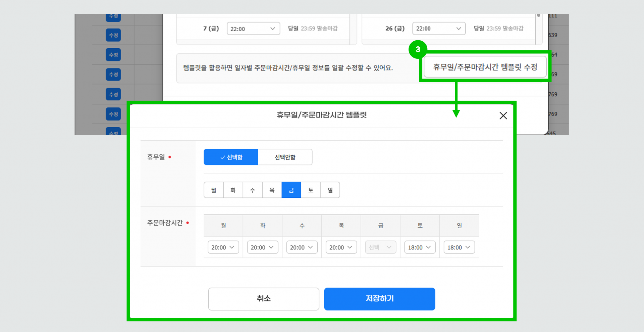Toggle 월 in the holiday day selector
The width and height of the screenshot is (644, 332).
click(214, 190)
